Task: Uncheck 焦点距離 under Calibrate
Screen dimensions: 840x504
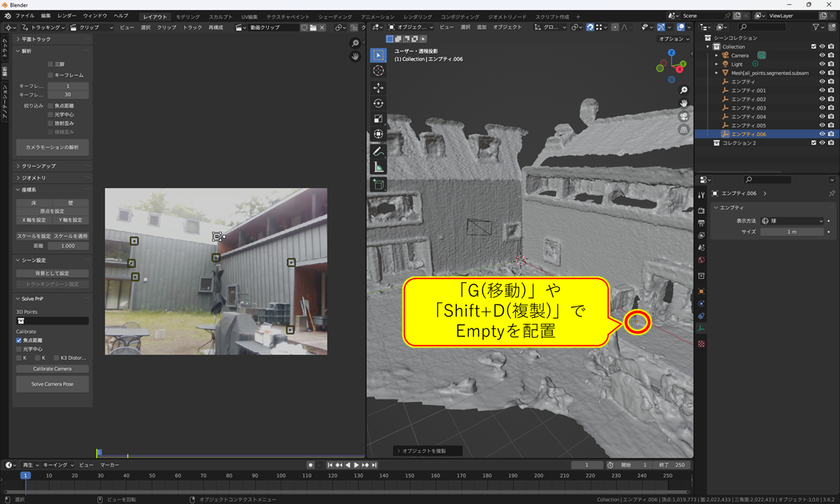Action: pos(19,340)
